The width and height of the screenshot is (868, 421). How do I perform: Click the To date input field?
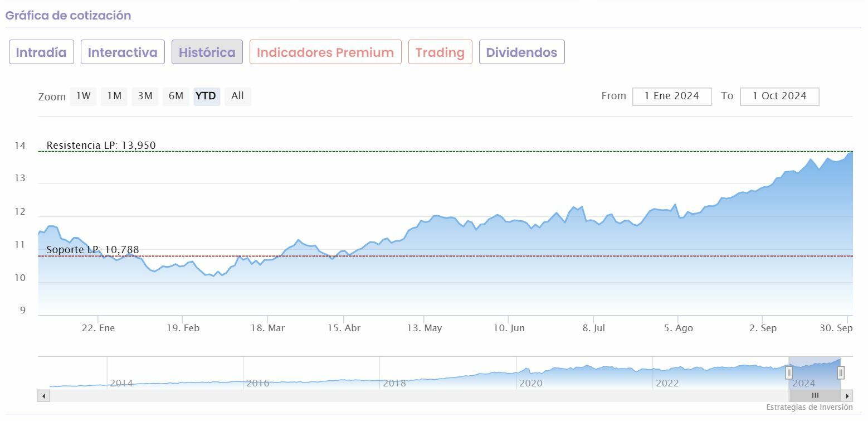[779, 96]
